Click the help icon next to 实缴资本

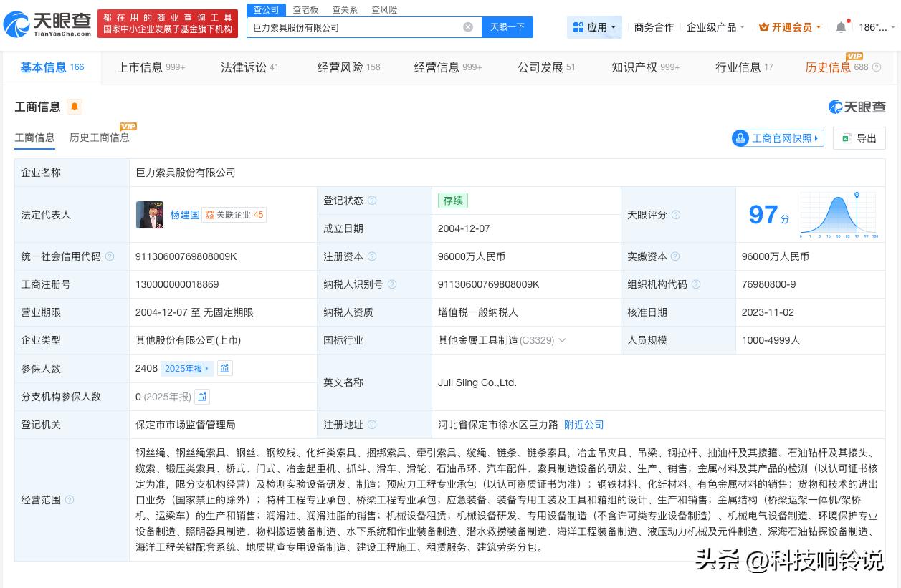[x=675, y=256]
